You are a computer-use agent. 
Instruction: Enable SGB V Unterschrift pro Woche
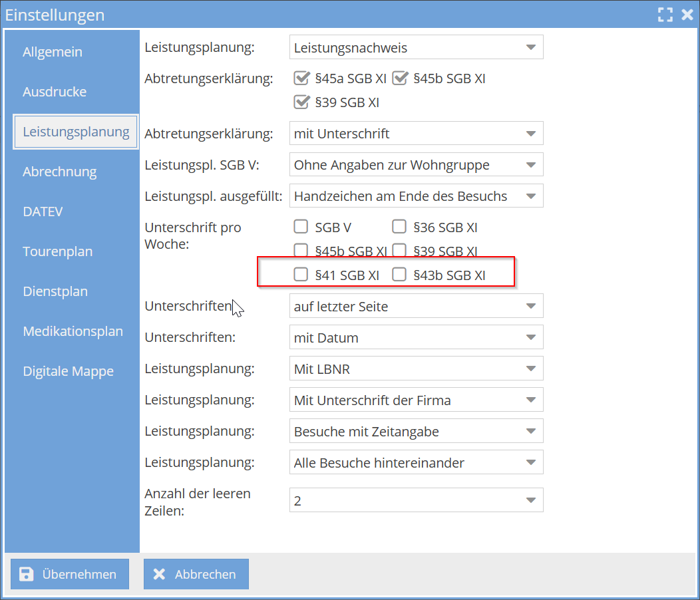pyautogui.click(x=300, y=226)
